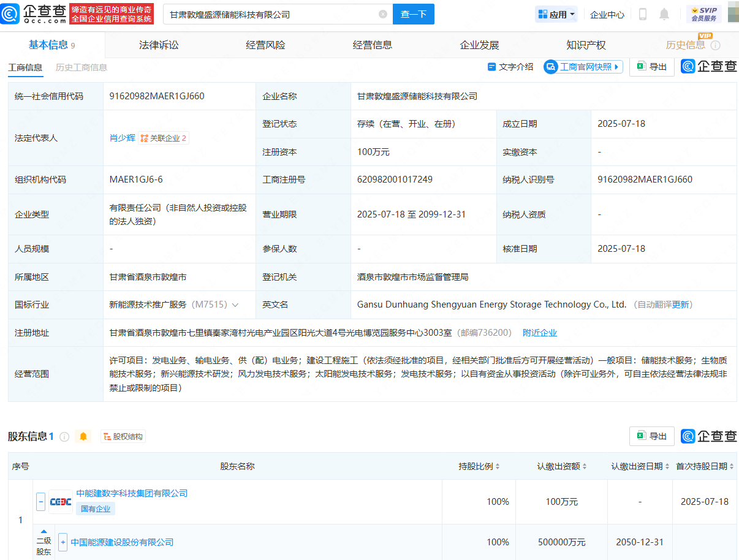
Task: Open 中国能源建设股份有限公司 link
Action: pyautogui.click(x=122, y=542)
